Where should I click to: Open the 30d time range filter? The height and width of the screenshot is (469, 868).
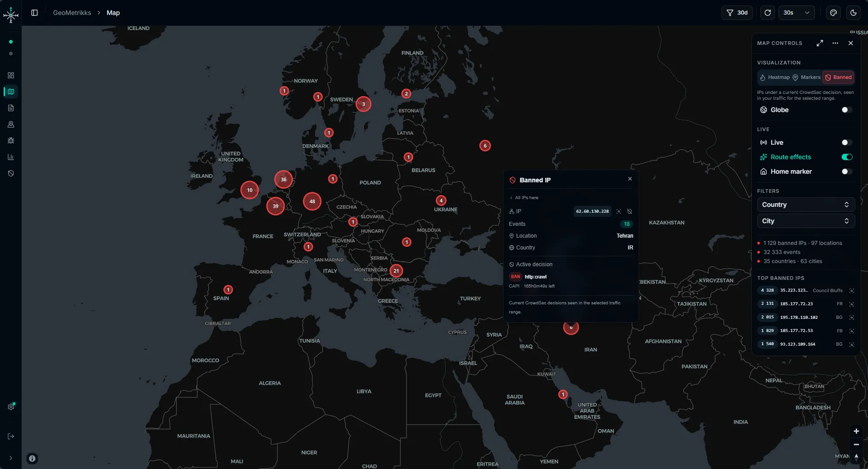(x=737, y=13)
